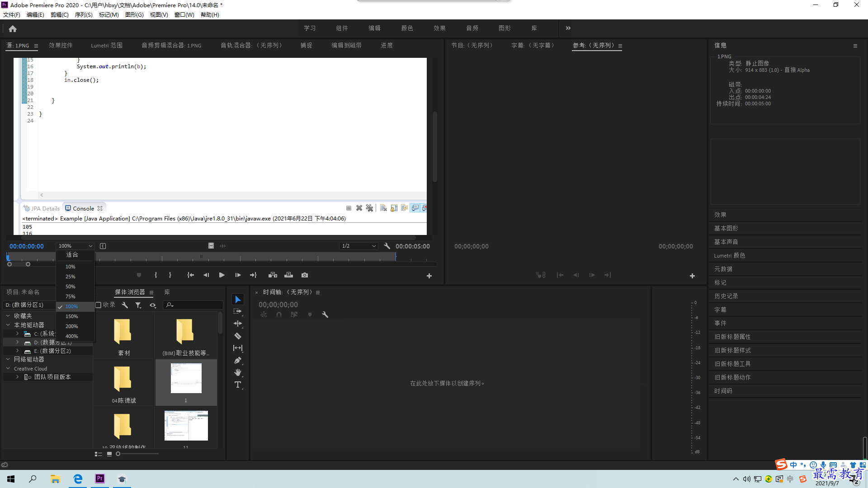The image size is (868, 488).
Task: Collapse the 网络驱动器 tree group
Action: 8,359
